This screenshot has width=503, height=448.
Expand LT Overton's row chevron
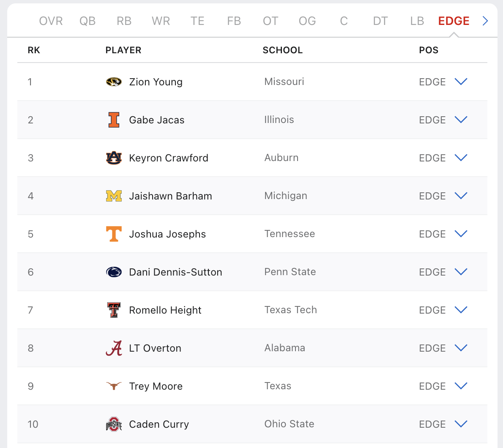click(x=461, y=348)
